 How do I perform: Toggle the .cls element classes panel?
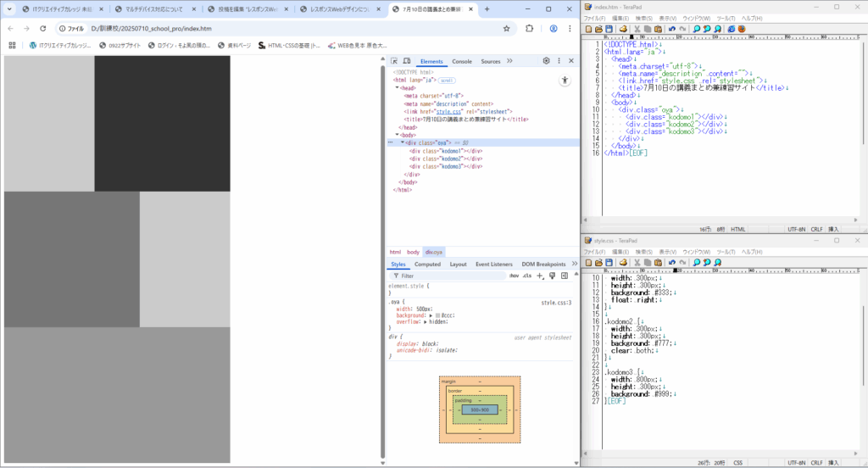coord(526,276)
